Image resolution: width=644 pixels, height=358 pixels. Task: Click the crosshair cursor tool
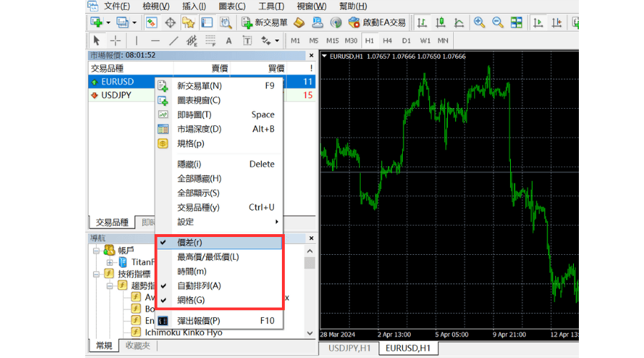point(115,41)
